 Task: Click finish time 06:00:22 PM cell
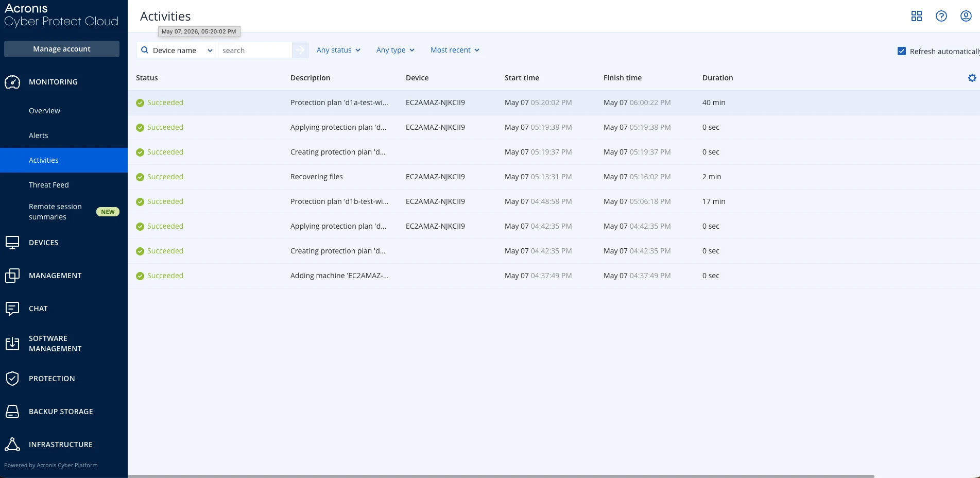(x=637, y=103)
